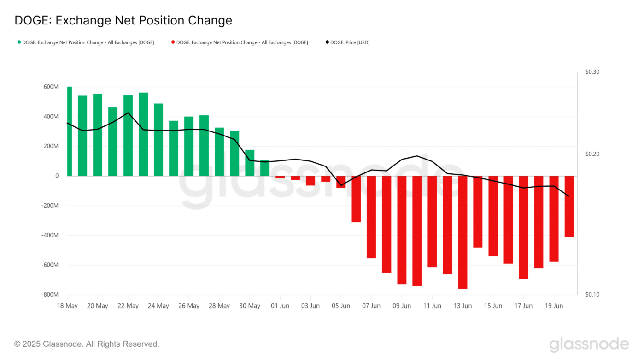644x362 pixels.
Task: Click the $0.30 price axis label
Action: [592, 72]
